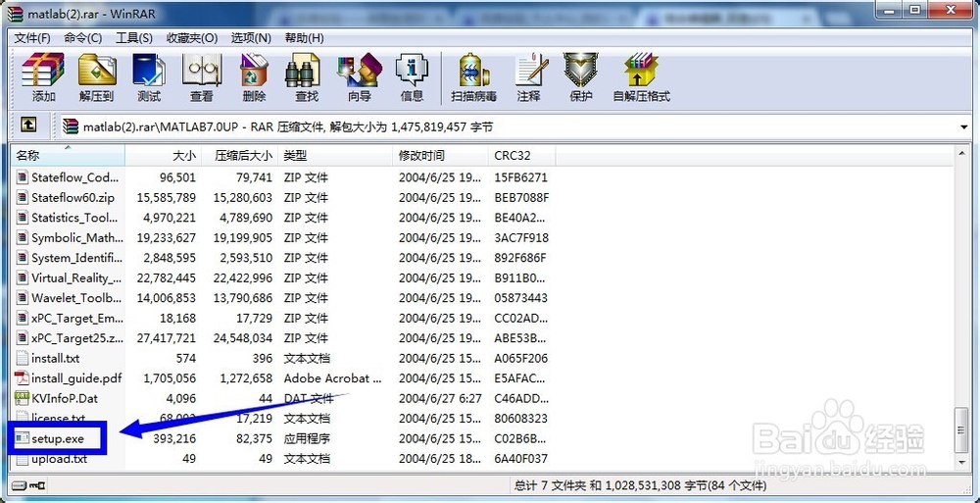Open the Commands (命令) menu

click(82, 38)
